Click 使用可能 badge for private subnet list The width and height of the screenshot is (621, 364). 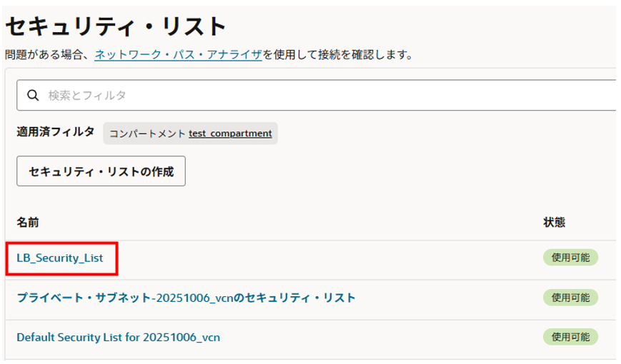pyautogui.click(x=570, y=297)
